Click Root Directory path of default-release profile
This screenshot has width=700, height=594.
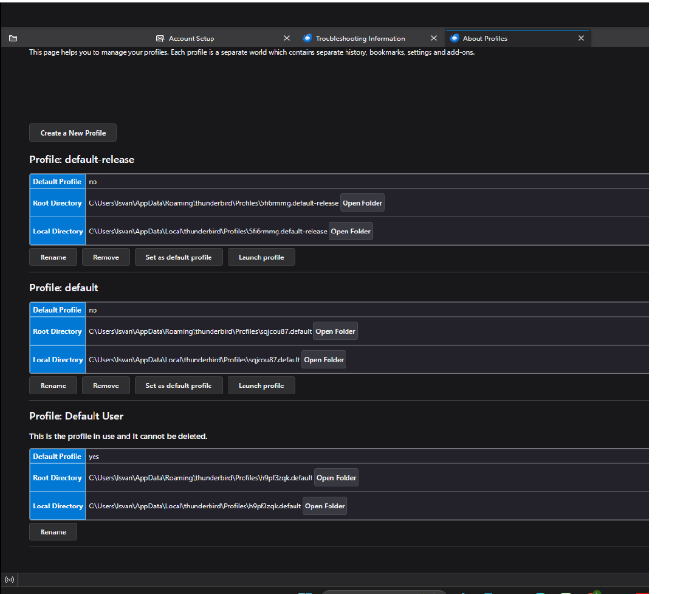pyautogui.click(x=214, y=203)
